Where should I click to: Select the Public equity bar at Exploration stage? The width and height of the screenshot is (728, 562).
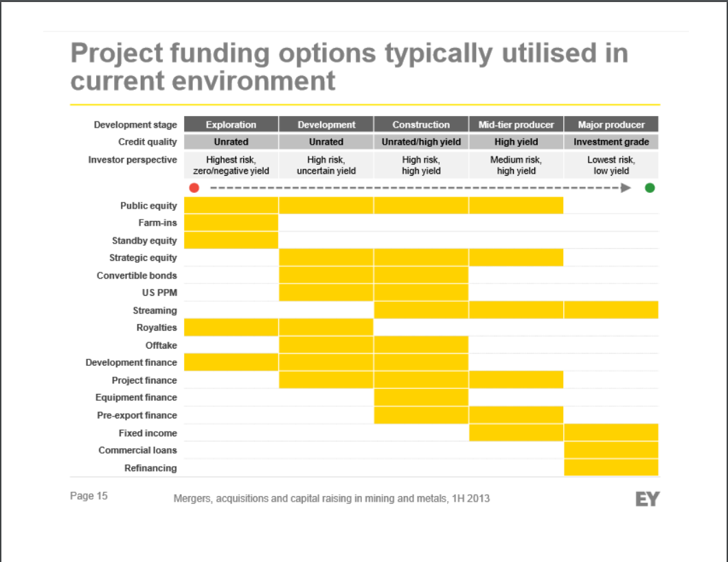click(230, 205)
